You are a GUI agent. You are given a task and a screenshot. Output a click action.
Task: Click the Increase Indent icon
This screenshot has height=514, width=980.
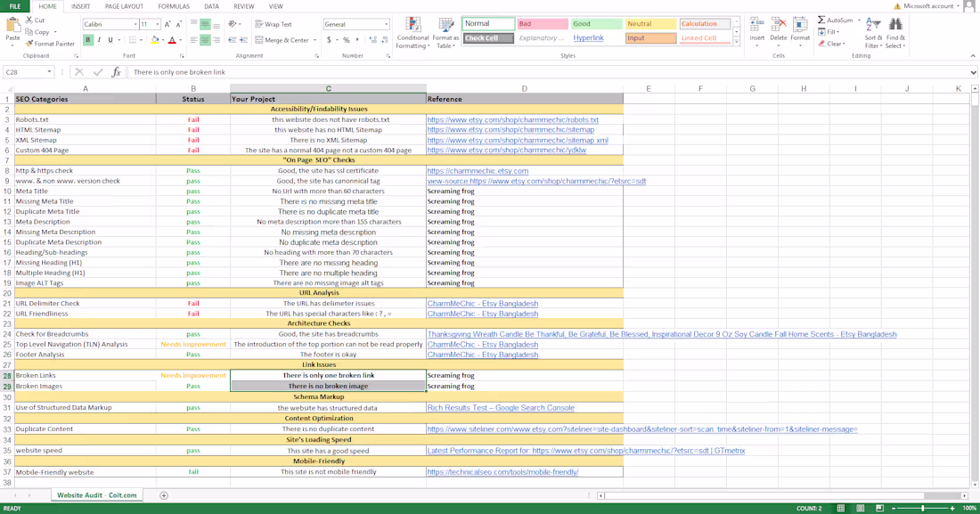244,40
